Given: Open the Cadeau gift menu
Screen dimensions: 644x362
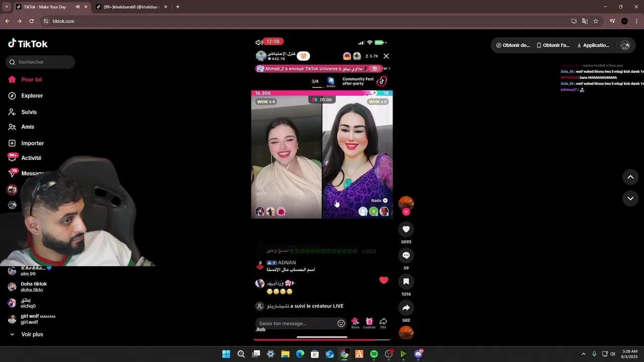Looking at the screenshot, I should 369,323.
